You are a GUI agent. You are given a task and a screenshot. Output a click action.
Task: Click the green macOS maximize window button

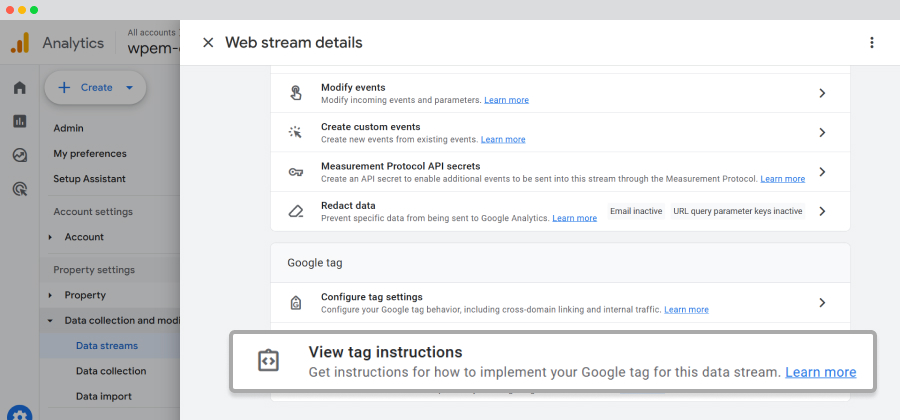(x=34, y=10)
